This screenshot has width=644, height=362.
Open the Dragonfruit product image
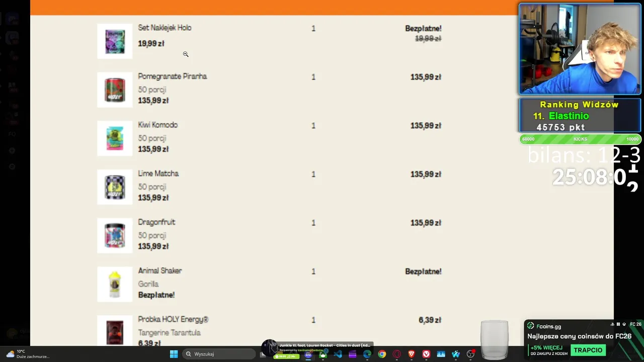pyautogui.click(x=115, y=235)
